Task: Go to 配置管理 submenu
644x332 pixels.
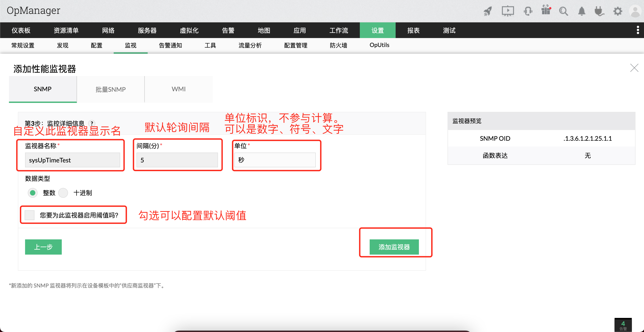Action: (x=296, y=45)
